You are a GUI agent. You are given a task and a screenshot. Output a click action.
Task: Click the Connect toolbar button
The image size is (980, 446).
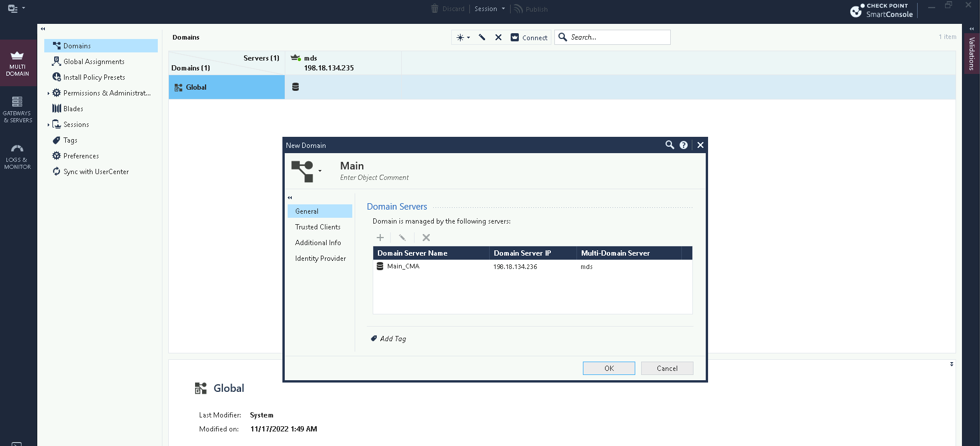point(529,37)
